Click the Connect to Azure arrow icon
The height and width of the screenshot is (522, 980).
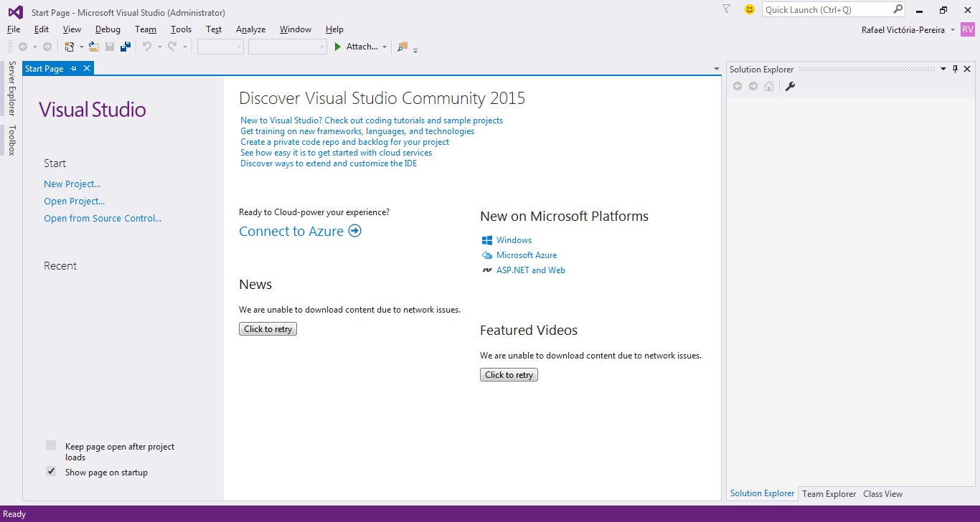coord(354,231)
